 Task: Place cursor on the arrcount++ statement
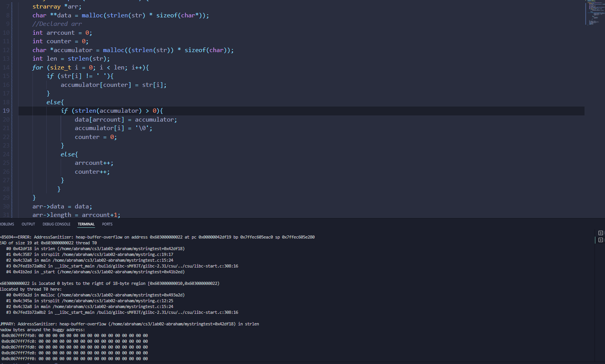point(94,163)
